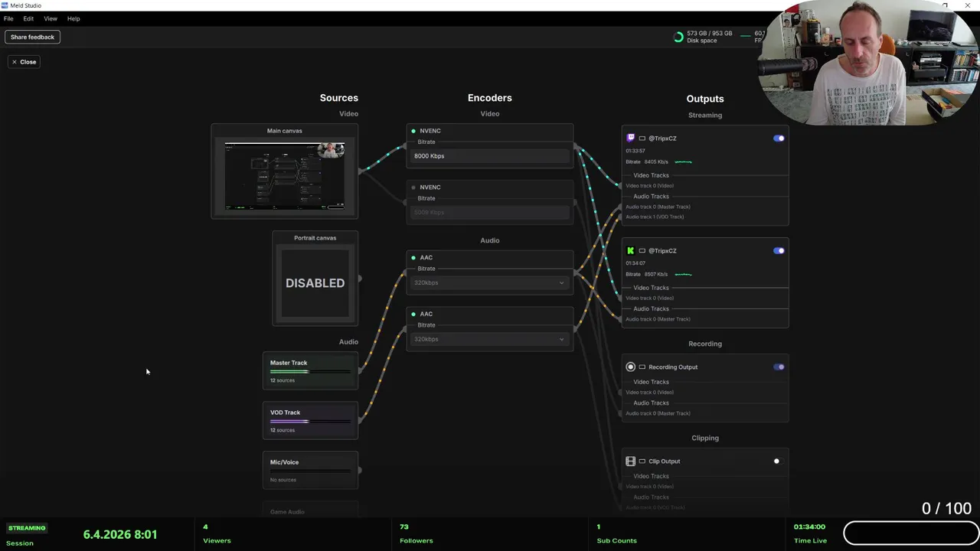Click Recording 'Audio track 0 (Master Track)' entry

658,413
